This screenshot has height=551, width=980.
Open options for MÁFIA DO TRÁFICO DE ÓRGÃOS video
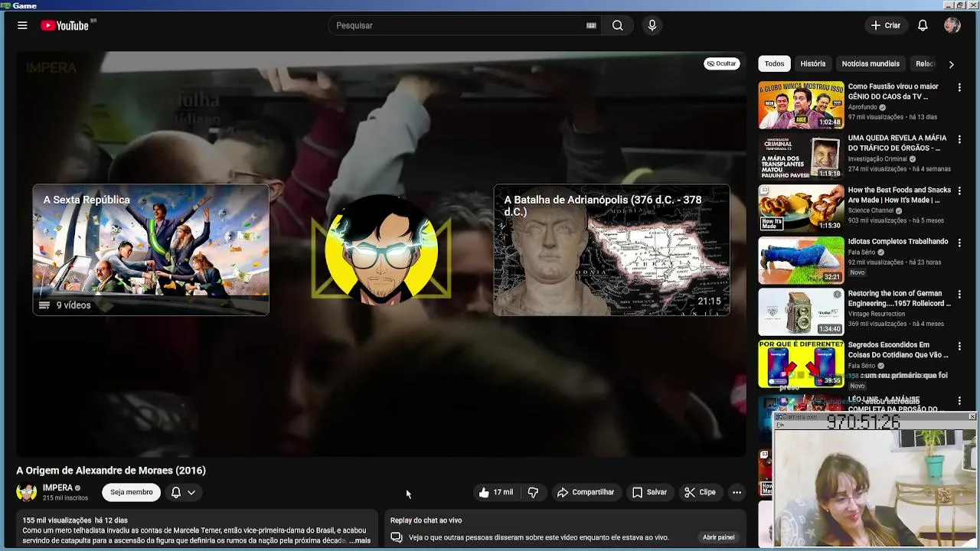coord(959,139)
